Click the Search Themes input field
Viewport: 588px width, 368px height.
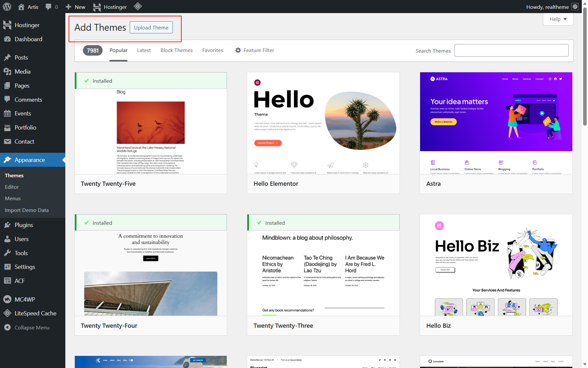(x=511, y=51)
